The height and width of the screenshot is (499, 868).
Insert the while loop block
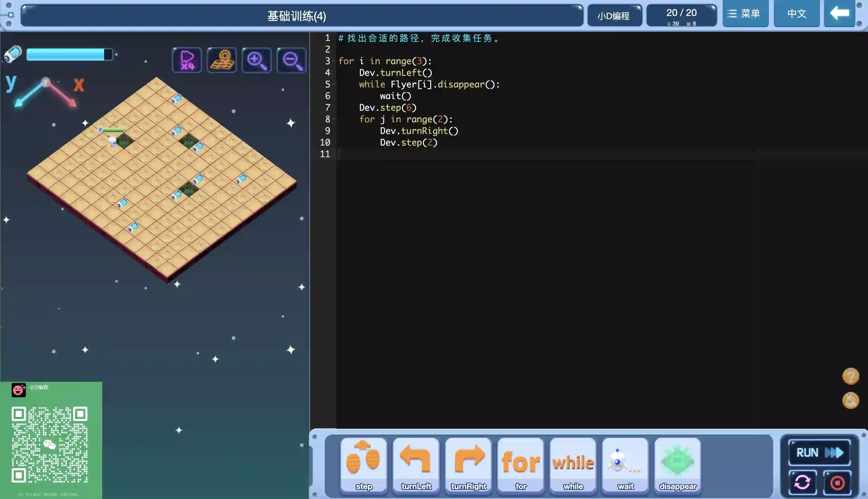[x=573, y=464]
